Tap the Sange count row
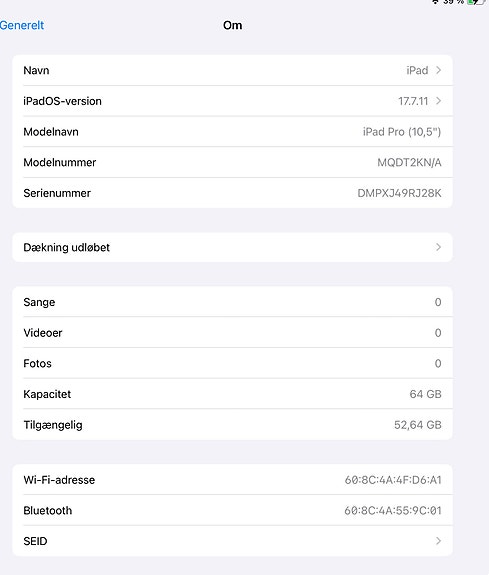Image resolution: width=489 pixels, height=575 pixels. (x=232, y=302)
